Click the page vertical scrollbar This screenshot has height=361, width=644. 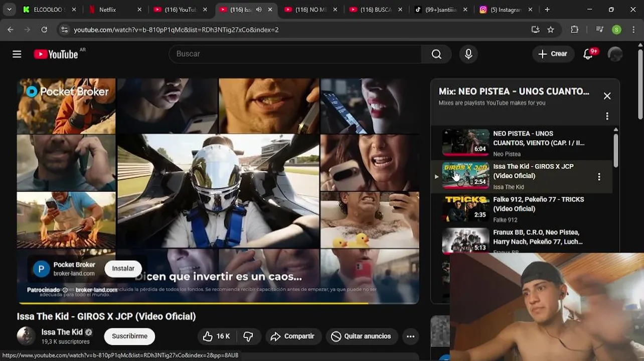(x=640, y=84)
